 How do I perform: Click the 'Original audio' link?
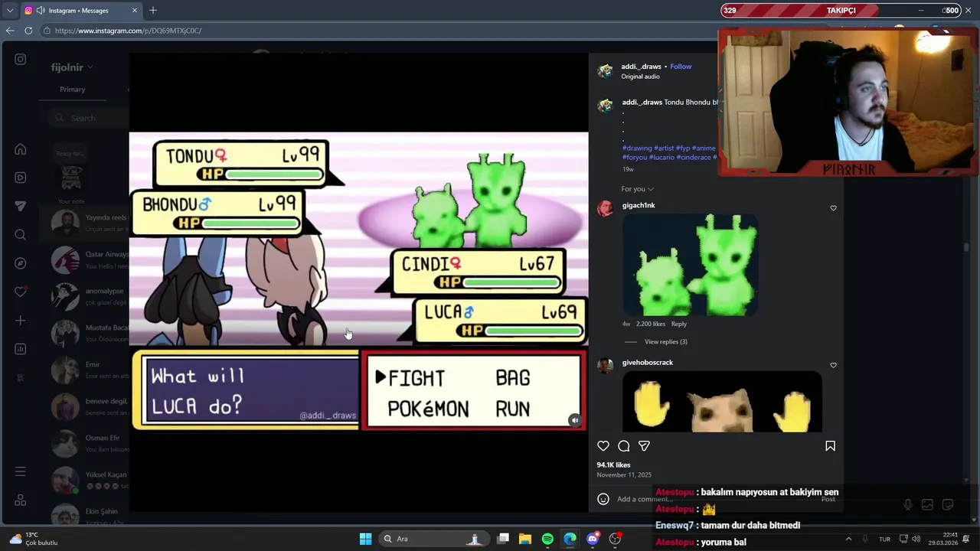(x=640, y=77)
